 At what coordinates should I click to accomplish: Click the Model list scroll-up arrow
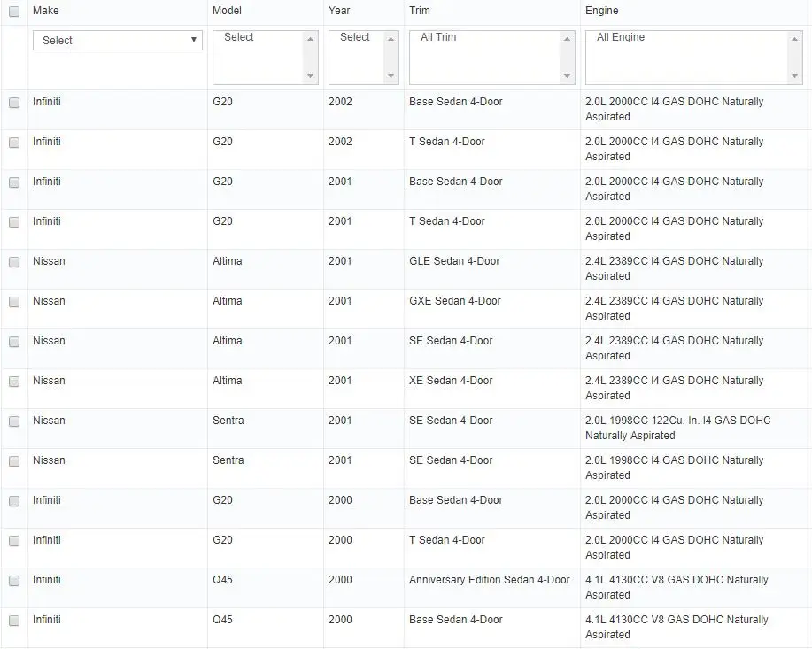click(310, 39)
